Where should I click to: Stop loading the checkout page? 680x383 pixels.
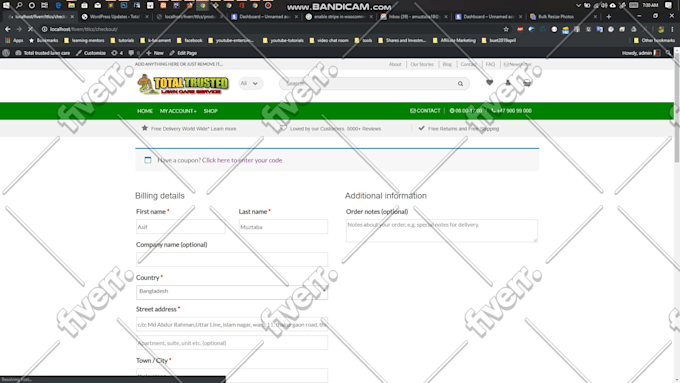[x=30, y=29]
